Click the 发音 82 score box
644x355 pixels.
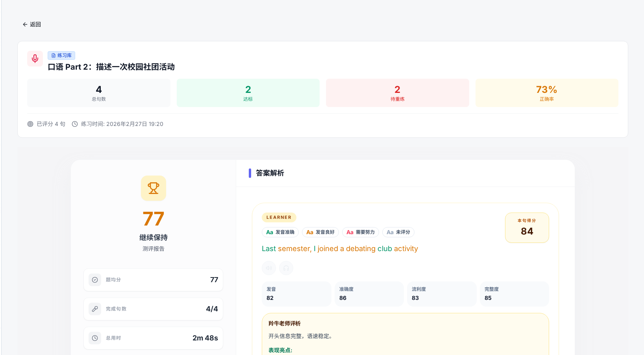tap(296, 294)
